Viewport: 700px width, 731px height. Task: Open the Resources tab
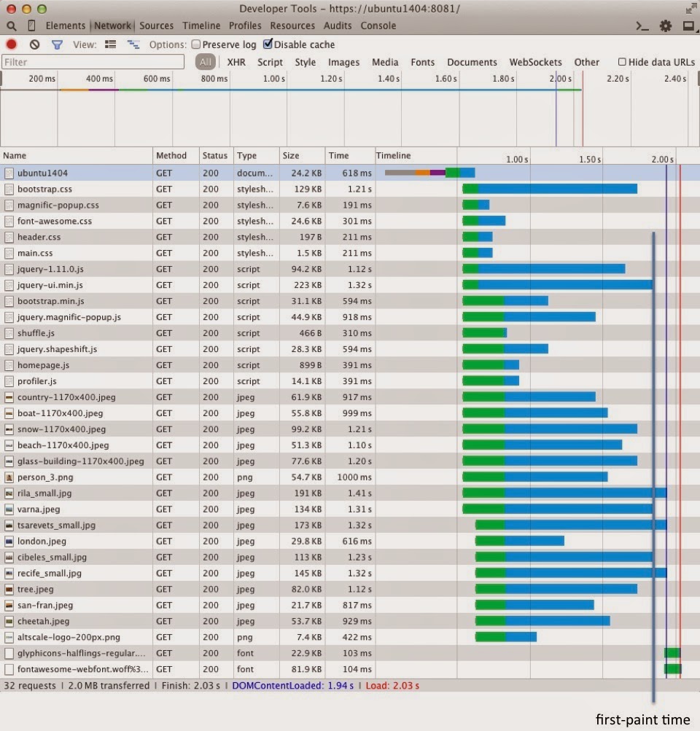click(292, 26)
